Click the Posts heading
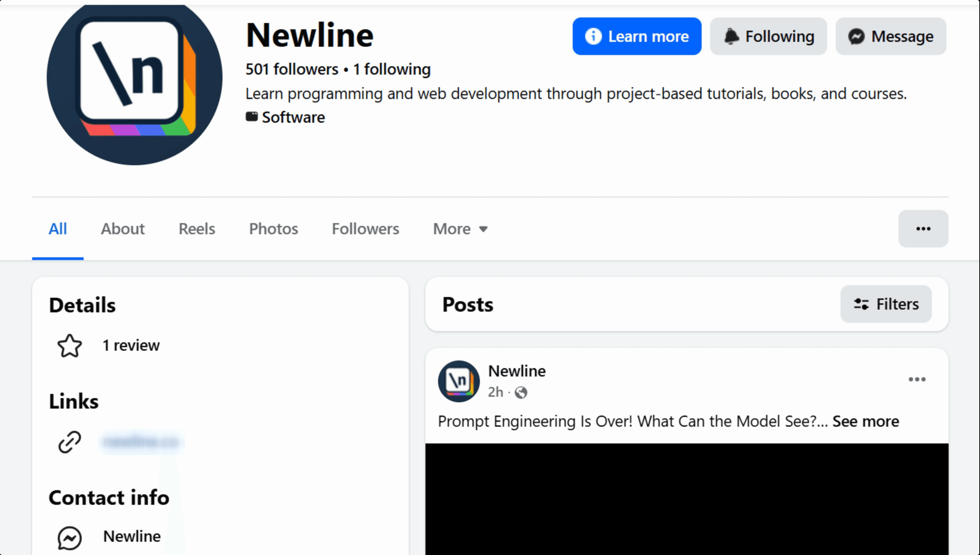Viewport: 980px width, 555px height. pyautogui.click(x=468, y=305)
